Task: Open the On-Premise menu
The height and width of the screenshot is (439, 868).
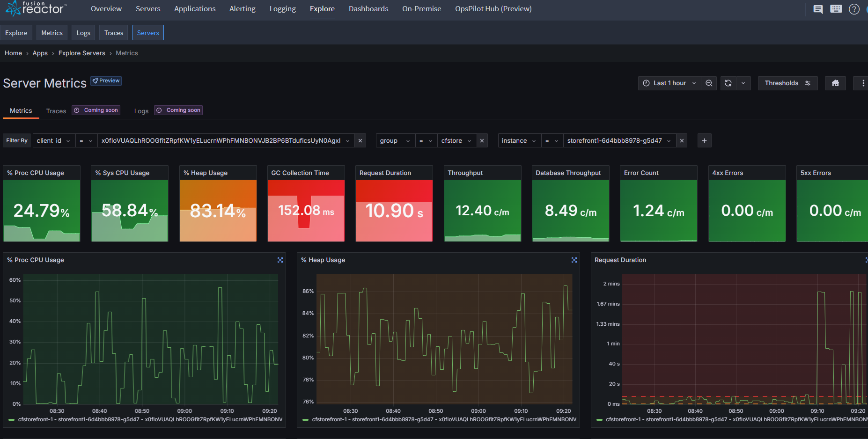Action: point(422,9)
